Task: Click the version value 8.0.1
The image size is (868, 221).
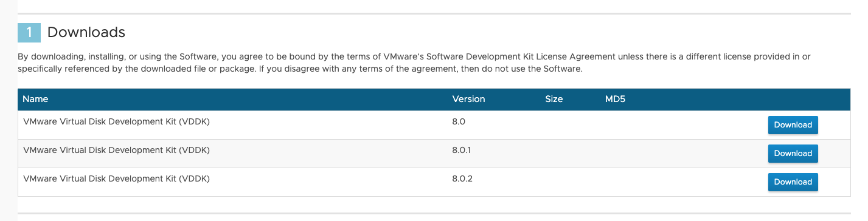Action: [x=462, y=150]
